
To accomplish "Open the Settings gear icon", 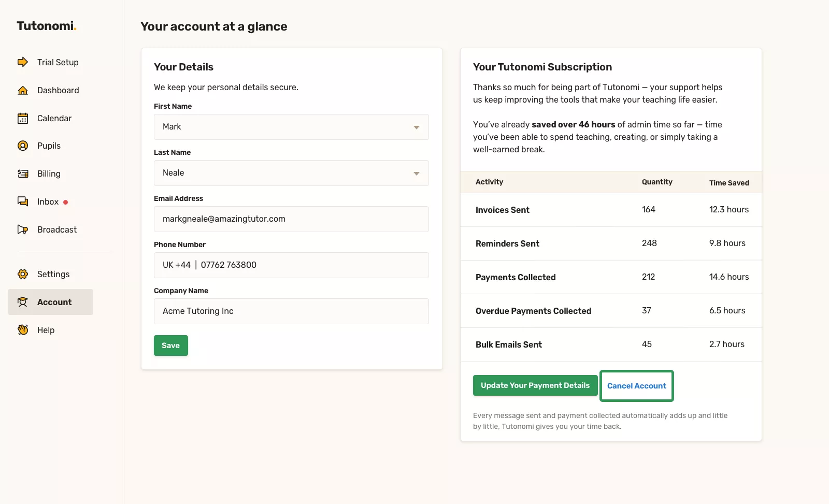I will coord(23,274).
